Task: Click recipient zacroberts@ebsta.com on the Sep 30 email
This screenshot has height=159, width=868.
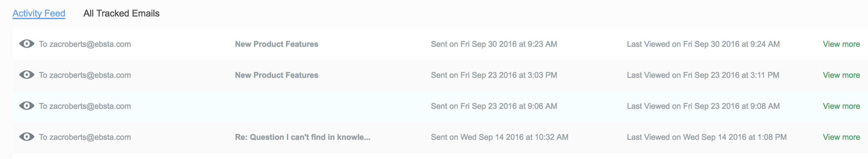Action: point(85,44)
